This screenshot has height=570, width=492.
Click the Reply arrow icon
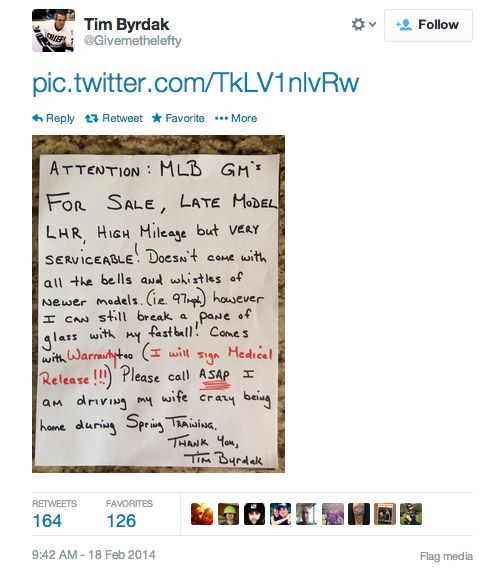point(37,118)
